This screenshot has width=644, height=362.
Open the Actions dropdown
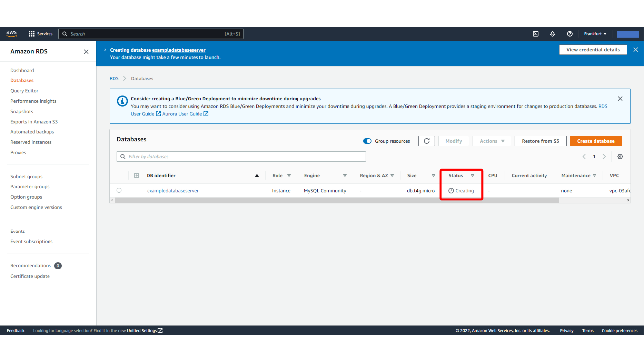click(492, 141)
